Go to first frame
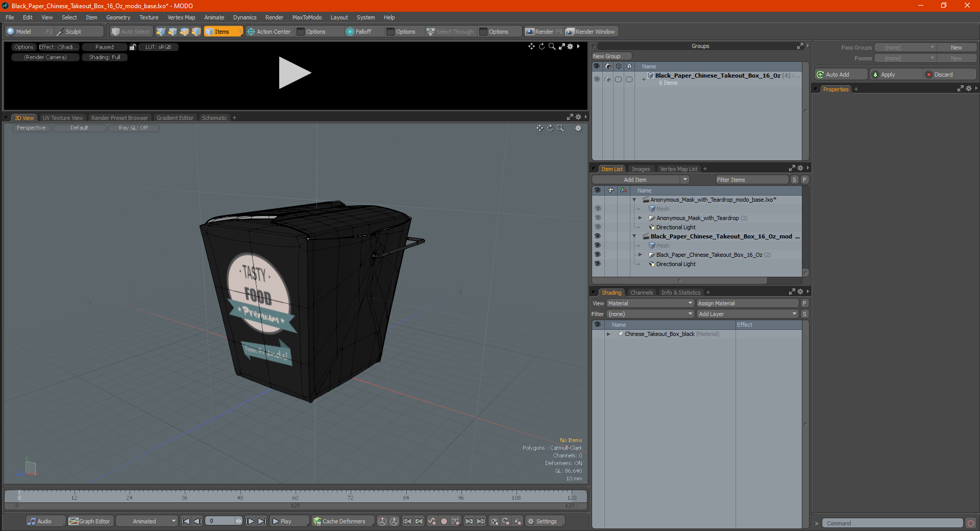 [185, 521]
